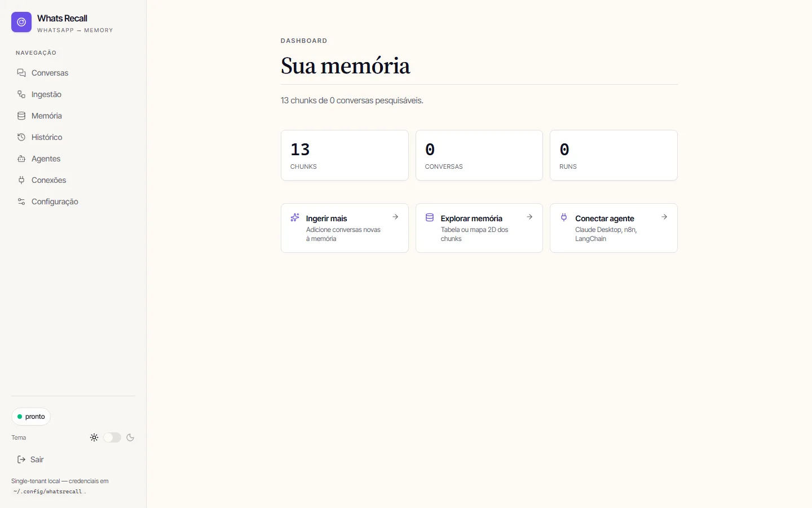Click the arrow on Conectar agente card

click(x=664, y=217)
